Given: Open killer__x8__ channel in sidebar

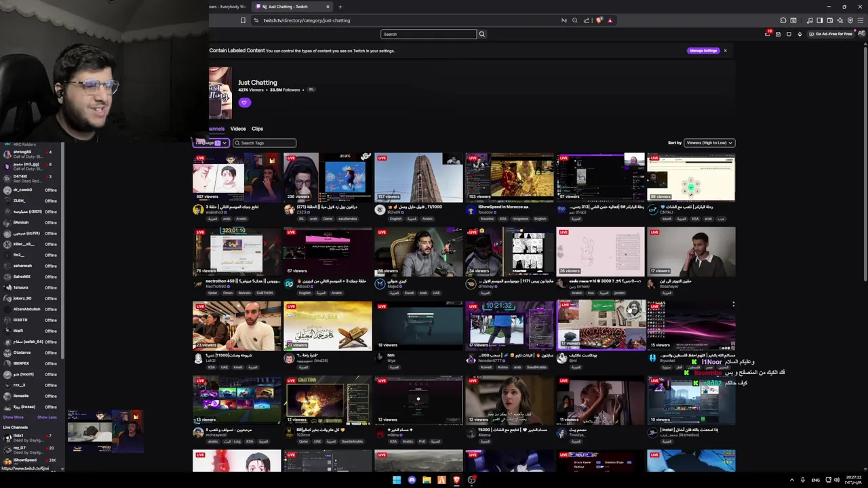Looking at the screenshot, I should pos(31,244).
